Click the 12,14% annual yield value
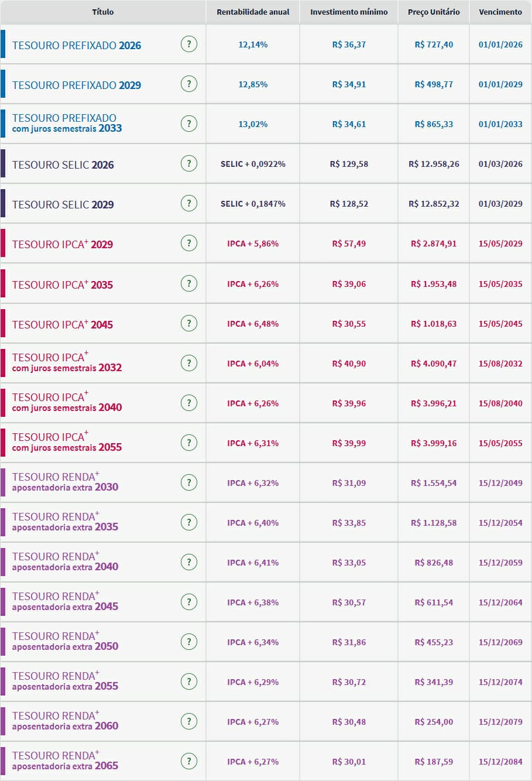The image size is (532, 781). coord(253,44)
